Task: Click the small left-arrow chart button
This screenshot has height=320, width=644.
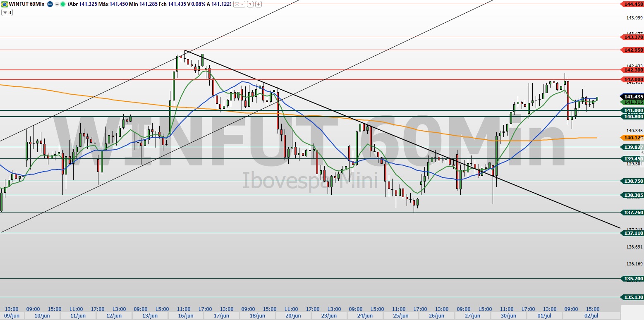Action: click(x=251, y=4)
